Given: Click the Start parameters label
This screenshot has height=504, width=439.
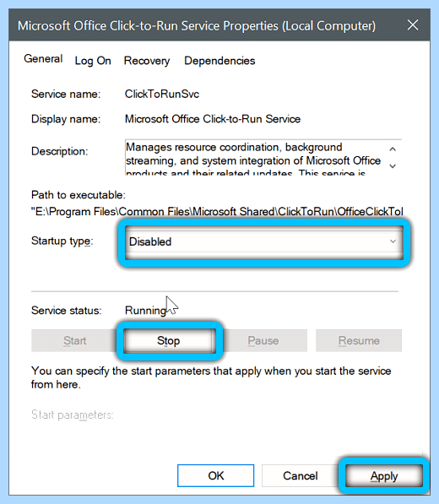Looking at the screenshot, I should pos(73,415).
